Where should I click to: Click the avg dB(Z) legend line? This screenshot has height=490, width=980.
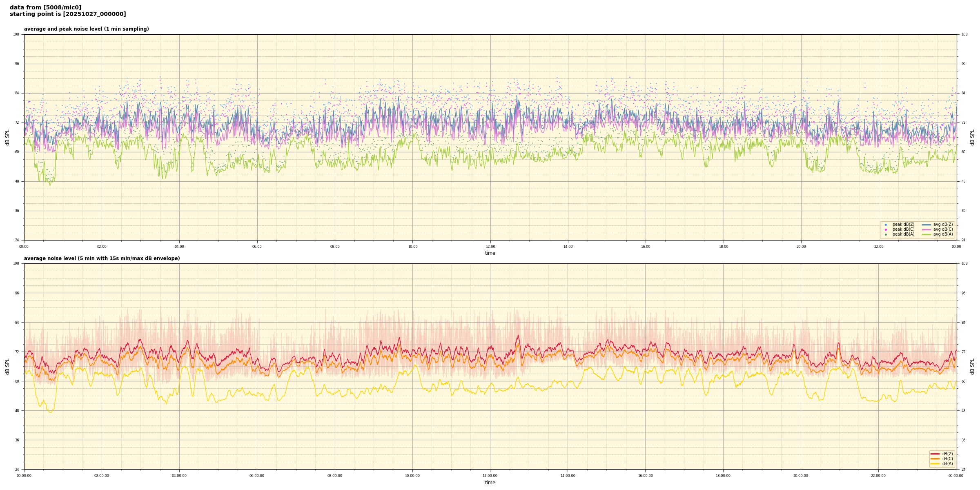click(x=927, y=225)
